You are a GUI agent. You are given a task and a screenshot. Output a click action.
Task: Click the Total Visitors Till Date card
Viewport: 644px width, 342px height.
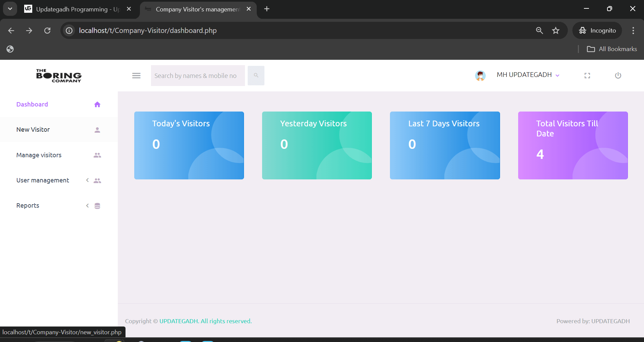tap(573, 145)
